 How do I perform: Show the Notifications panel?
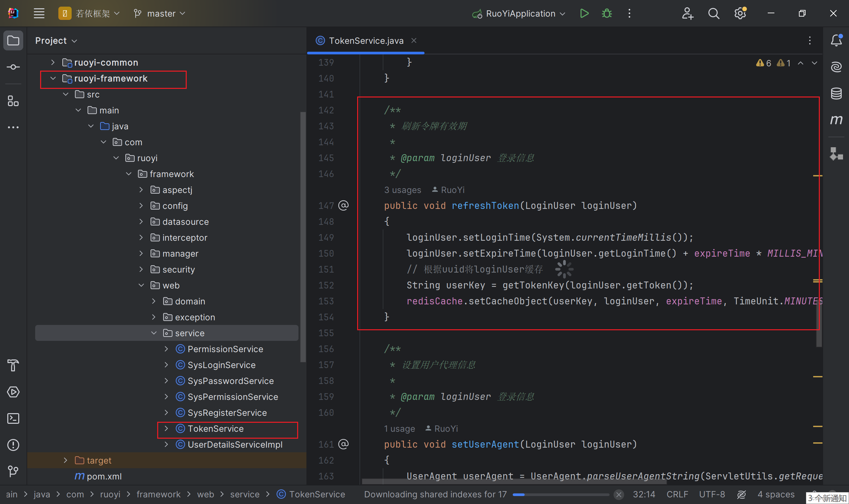pyautogui.click(x=836, y=40)
